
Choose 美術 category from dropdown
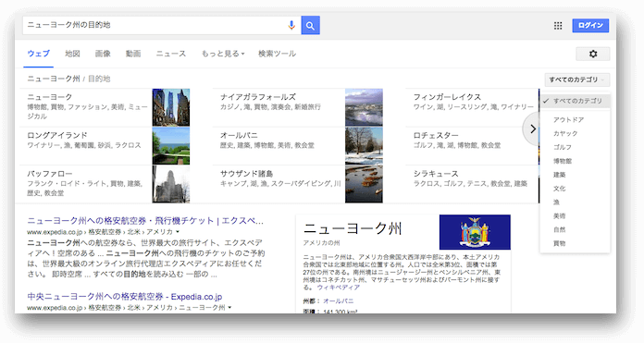(x=560, y=215)
